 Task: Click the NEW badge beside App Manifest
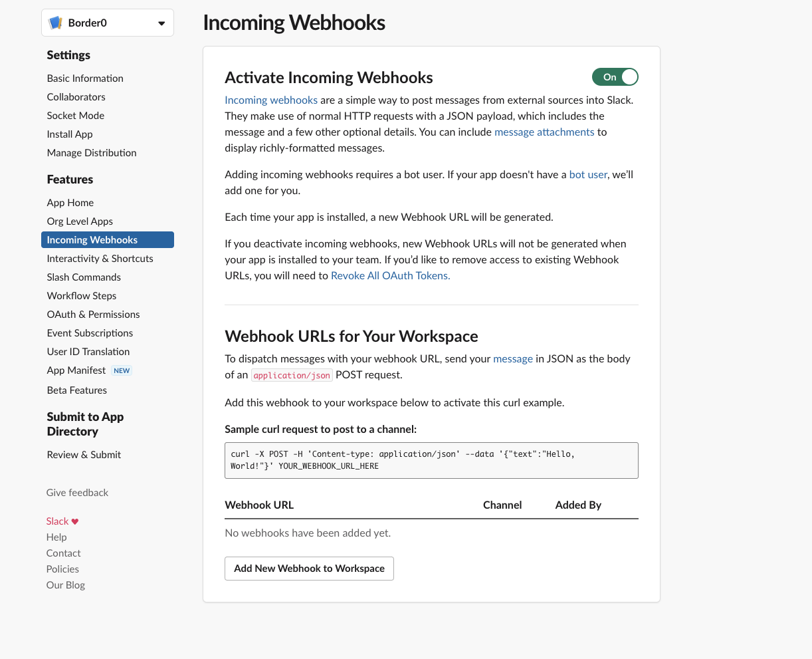[122, 370]
